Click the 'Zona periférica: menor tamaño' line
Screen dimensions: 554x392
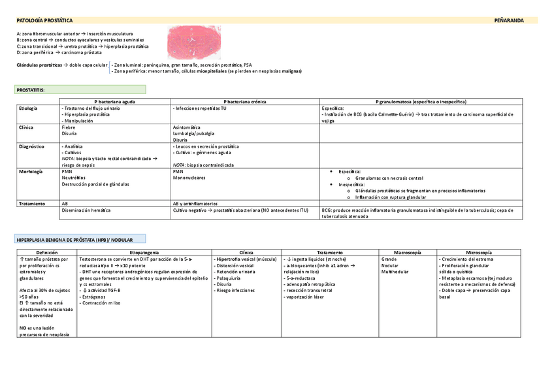coord(206,71)
